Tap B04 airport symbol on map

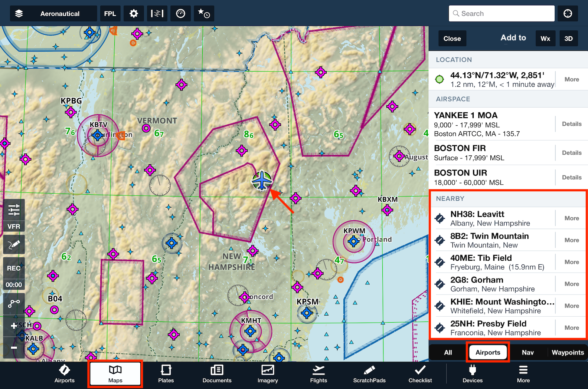coord(54,309)
